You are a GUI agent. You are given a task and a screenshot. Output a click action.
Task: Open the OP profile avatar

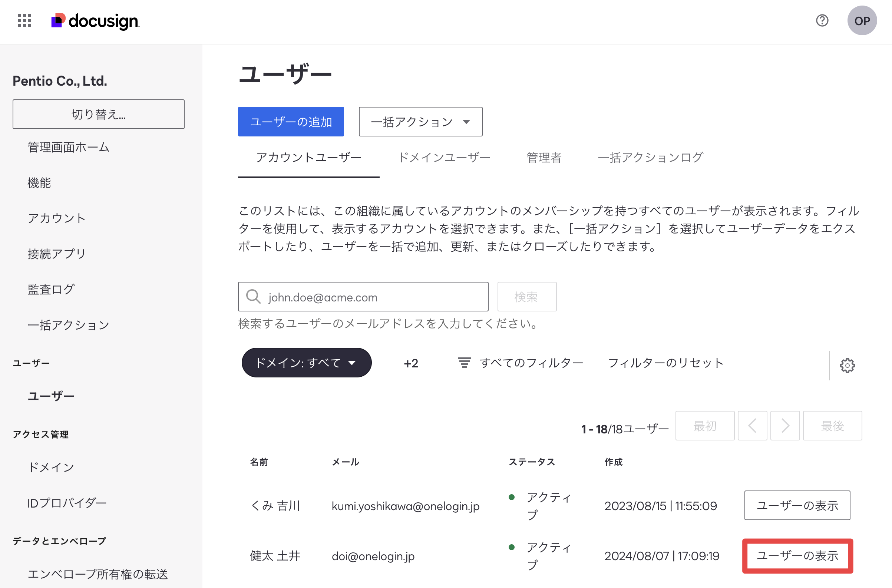[x=862, y=21]
